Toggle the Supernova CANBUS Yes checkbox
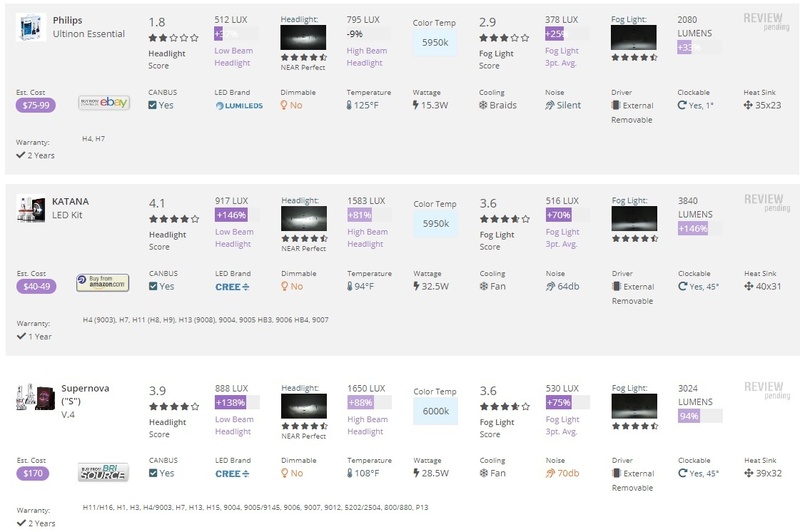The width and height of the screenshot is (800, 532). [x=153, y=473]
